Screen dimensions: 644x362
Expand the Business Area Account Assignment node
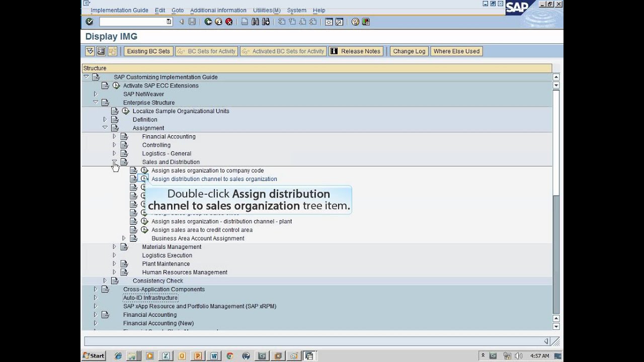tap(124, 238)
